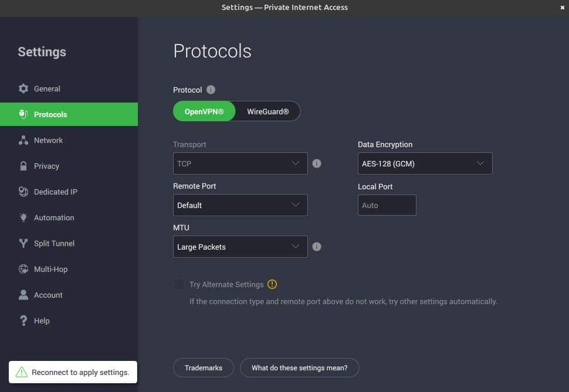Viewport: 569px width, 392px height.
Task: Click the Multi-Hop globe icon
Action: pos(23,269)
